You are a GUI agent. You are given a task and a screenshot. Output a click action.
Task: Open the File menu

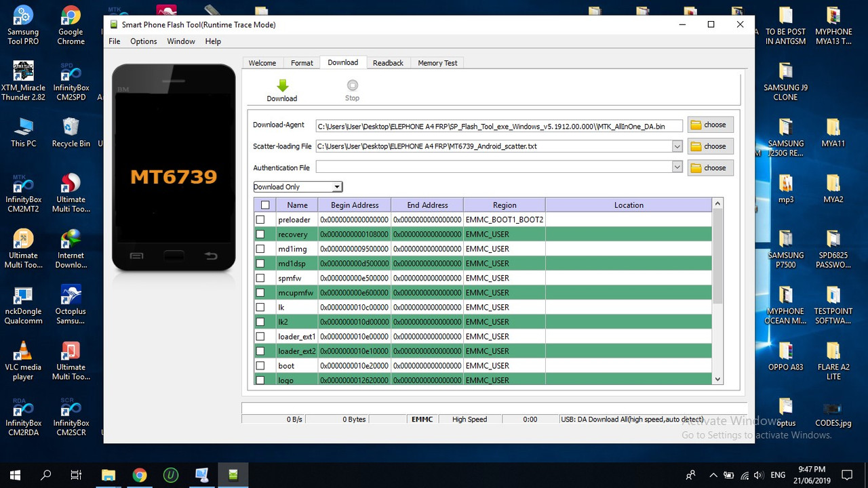click(115, 41)
